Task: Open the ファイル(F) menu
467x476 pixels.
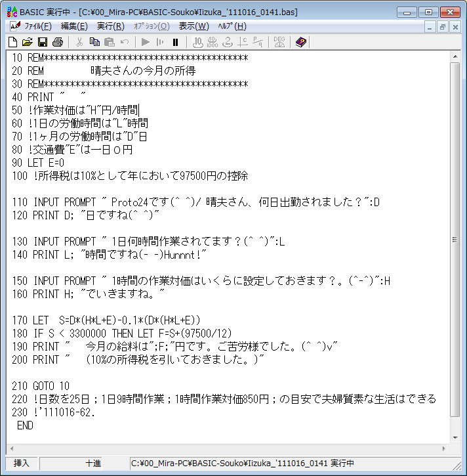Action: coord(38,26)
